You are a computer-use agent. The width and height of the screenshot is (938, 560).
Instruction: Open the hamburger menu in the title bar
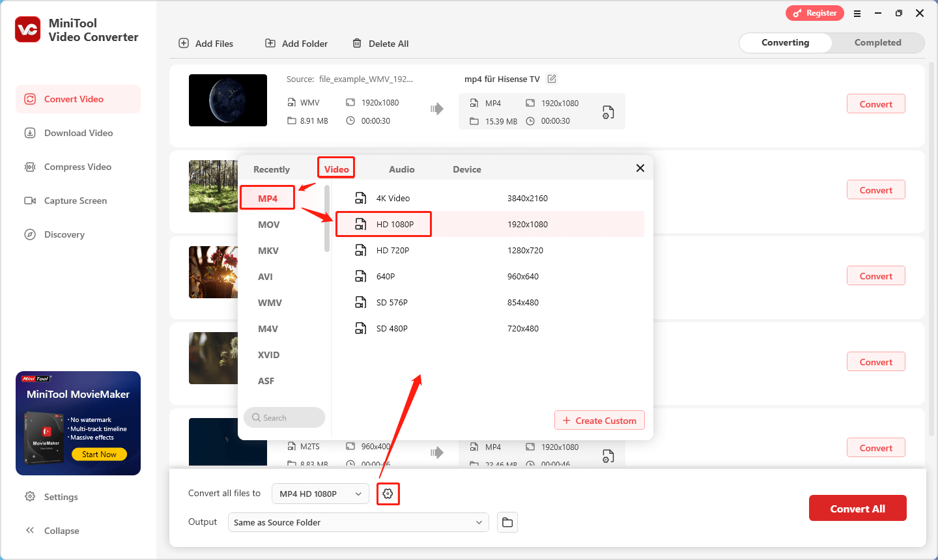click(857, 13)
